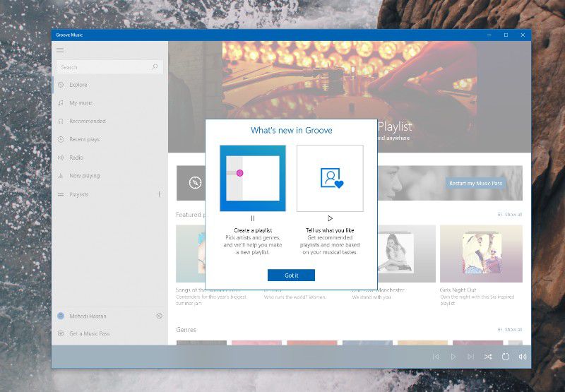Focus the Search input field
565x392 pixels.
click(109, 67)
